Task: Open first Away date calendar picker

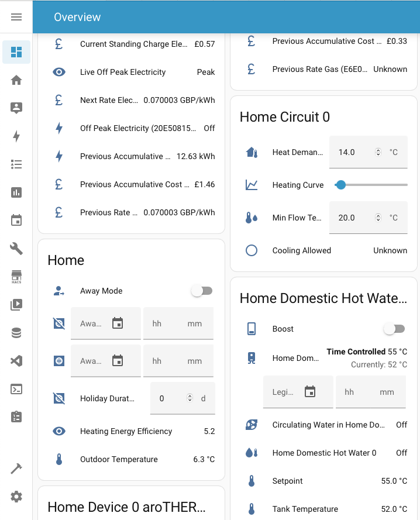Action: point(118,323)
